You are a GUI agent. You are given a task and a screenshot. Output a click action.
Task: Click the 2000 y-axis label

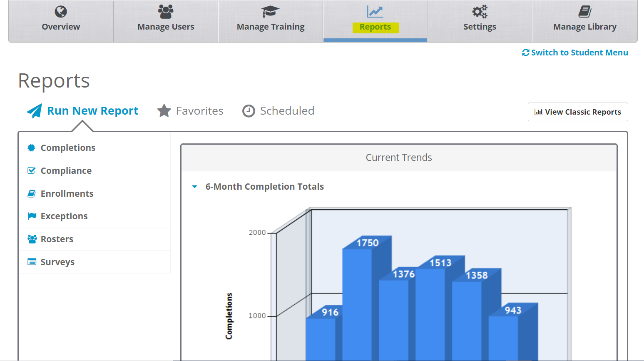pyautogui.click(x=257, y=233)
